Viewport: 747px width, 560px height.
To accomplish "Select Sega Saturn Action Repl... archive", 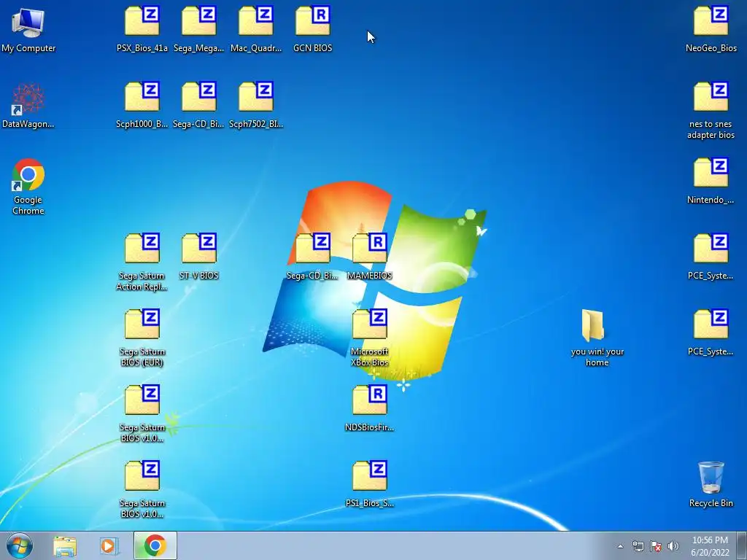I will coord(142,262).
